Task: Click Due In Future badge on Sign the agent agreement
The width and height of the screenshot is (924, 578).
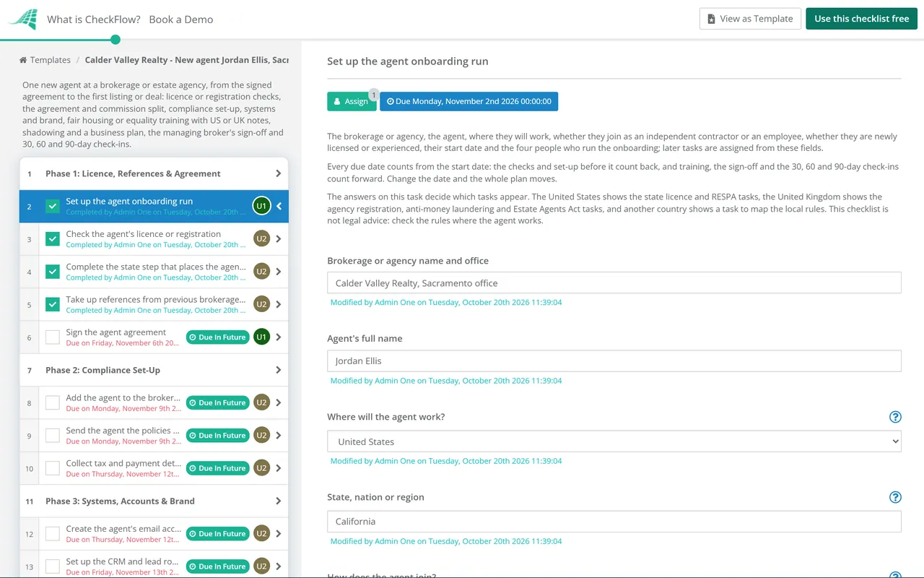Action: coord(217,337)
